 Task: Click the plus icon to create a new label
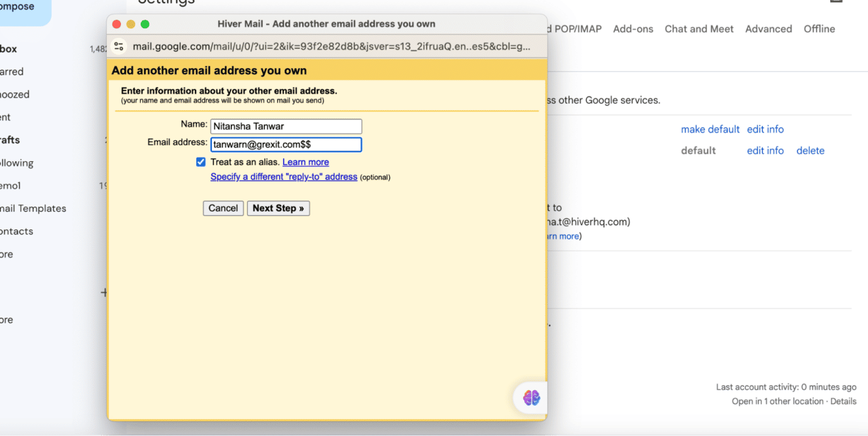click(x=105, y=292)
